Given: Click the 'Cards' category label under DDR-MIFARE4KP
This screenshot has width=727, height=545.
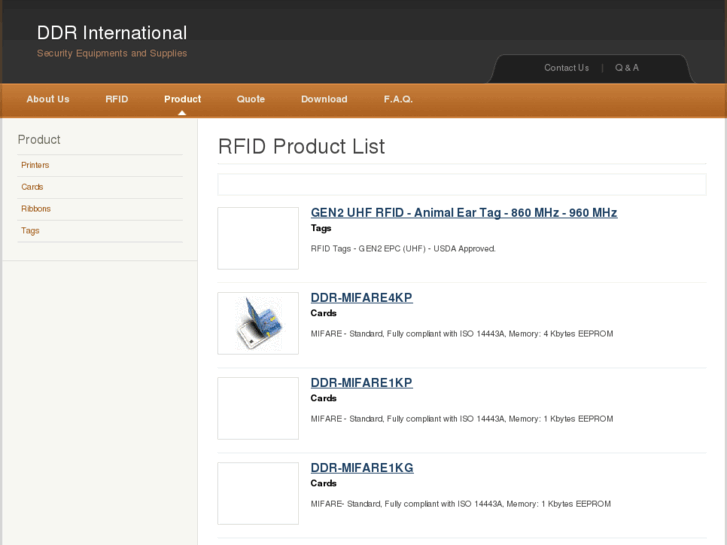Looking at the screenshot, I should click(x=323, y=313).
